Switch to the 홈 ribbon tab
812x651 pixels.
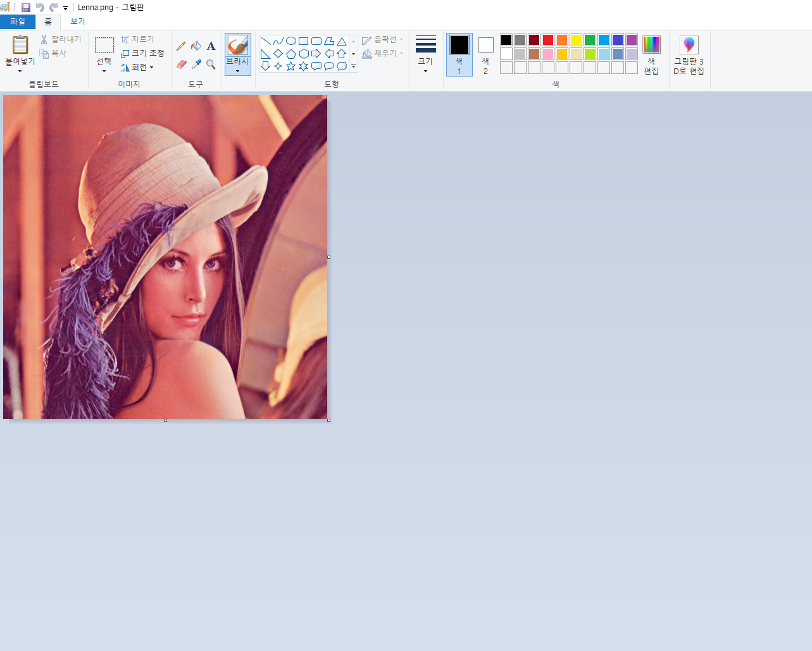point(48,22)
